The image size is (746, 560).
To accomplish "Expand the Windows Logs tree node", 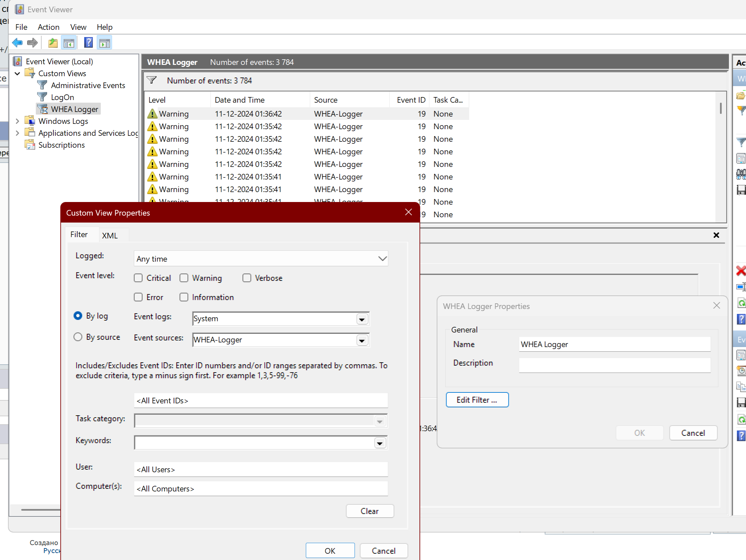I will (18, 121).
